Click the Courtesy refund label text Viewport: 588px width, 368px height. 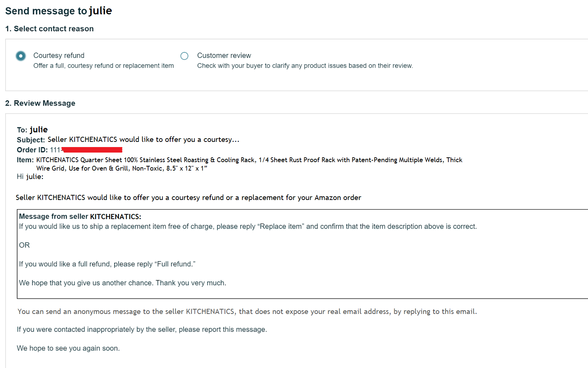59,56
